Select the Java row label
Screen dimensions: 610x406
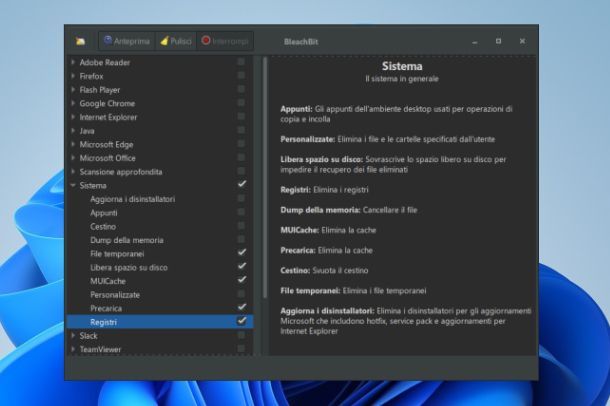pos(87,131)
